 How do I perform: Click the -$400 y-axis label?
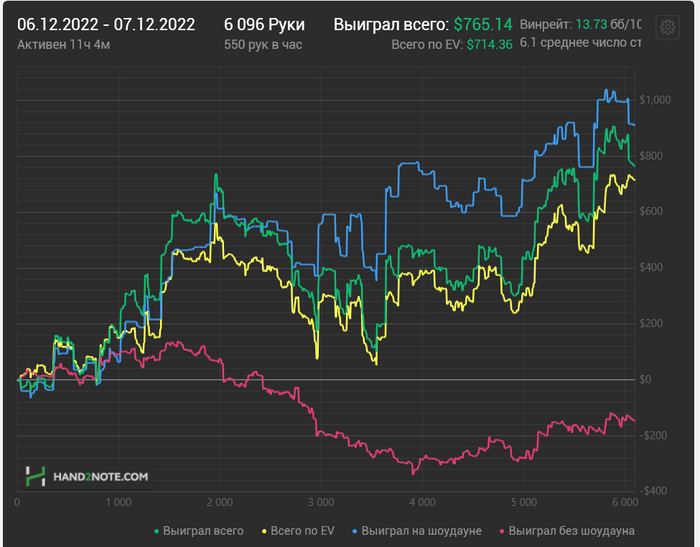[653, 491]
